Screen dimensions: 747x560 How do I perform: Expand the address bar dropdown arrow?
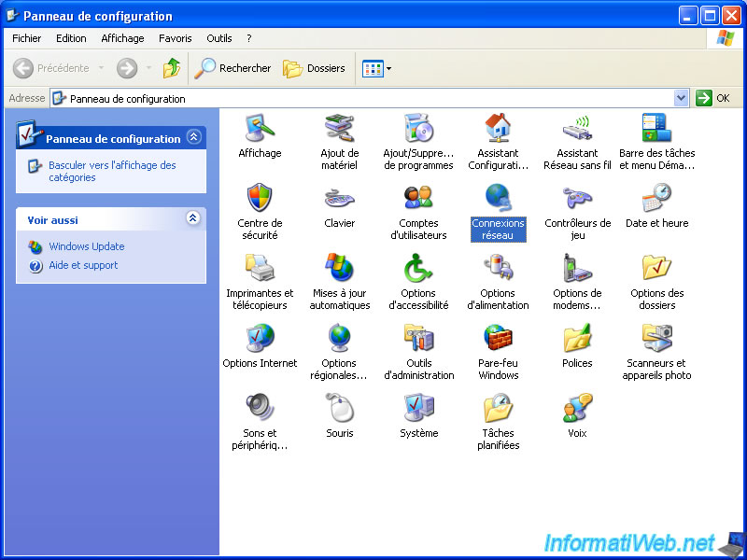pos(681,98)
